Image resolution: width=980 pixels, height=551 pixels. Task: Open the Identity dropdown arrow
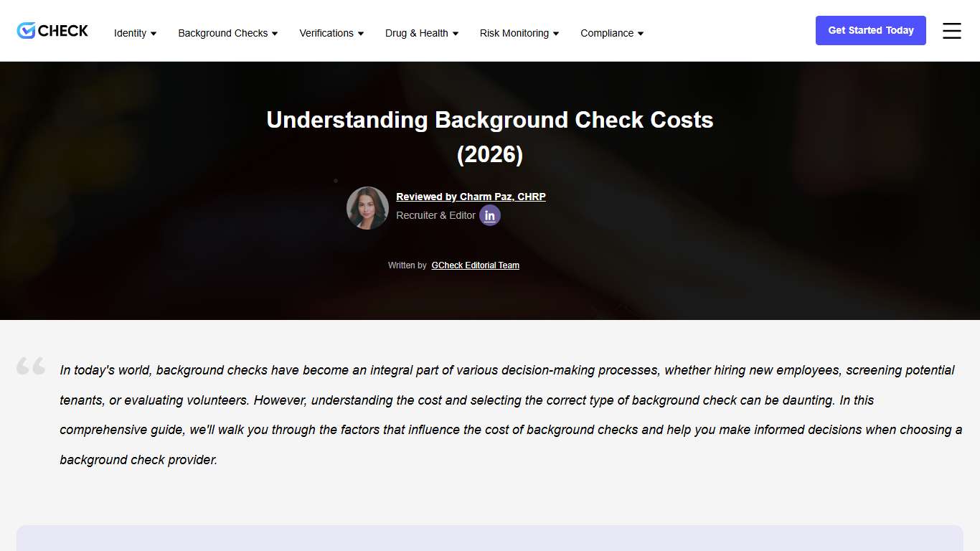click(x=154, y=33)
